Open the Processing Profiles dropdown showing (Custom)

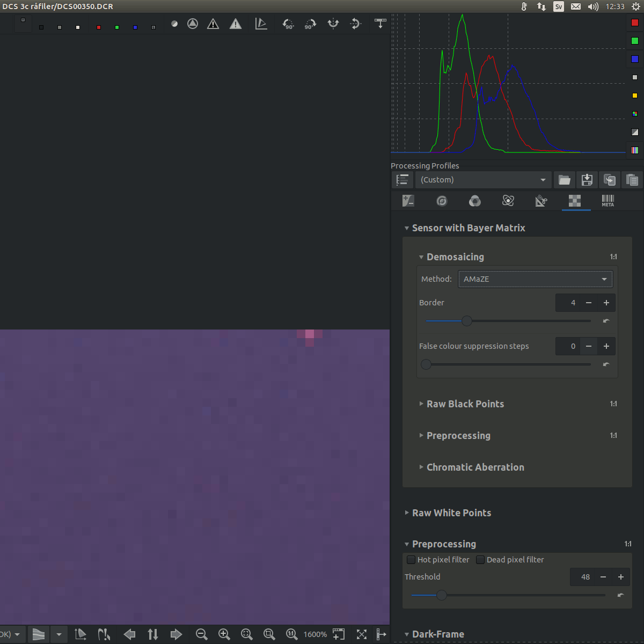coord(482,180)
